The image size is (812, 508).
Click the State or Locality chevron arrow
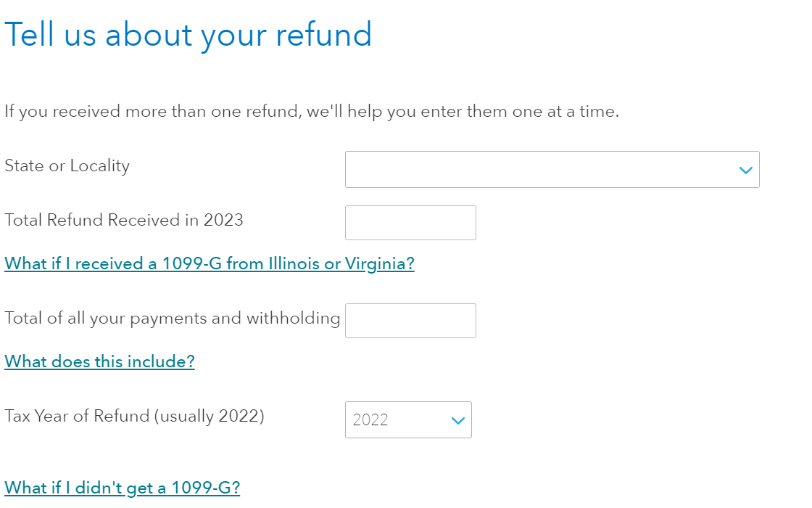(745, 171)
